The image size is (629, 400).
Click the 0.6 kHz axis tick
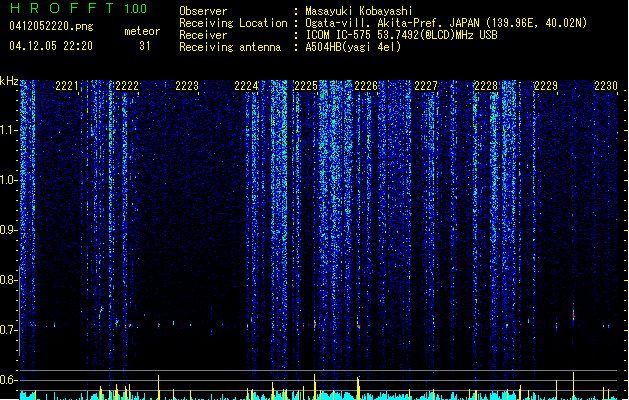8,380
